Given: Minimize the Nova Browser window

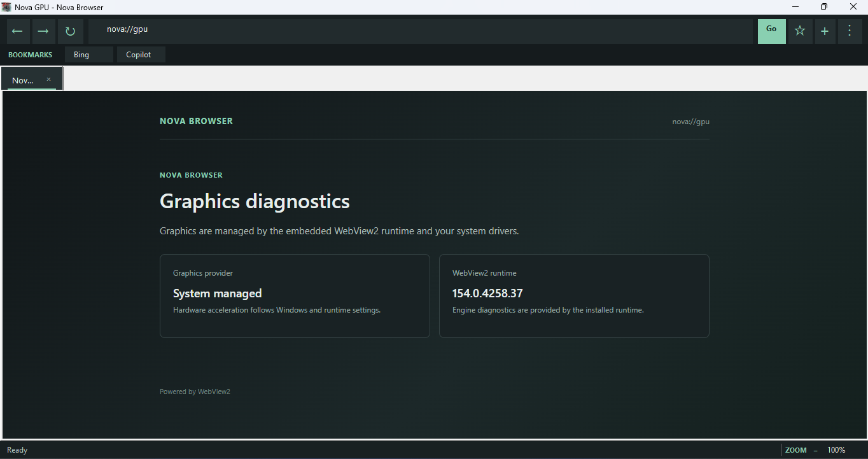Looking at the screenshot, I should [795, 7].
